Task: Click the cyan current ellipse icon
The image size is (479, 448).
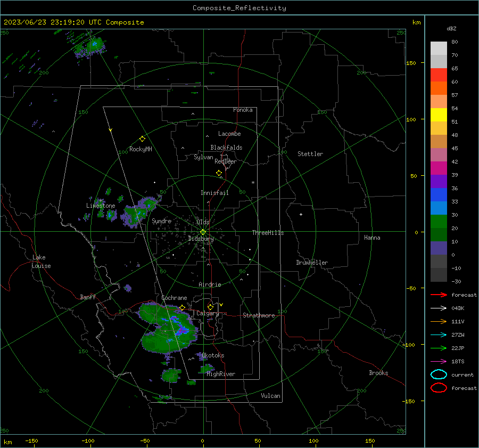Action: (439, 374)
